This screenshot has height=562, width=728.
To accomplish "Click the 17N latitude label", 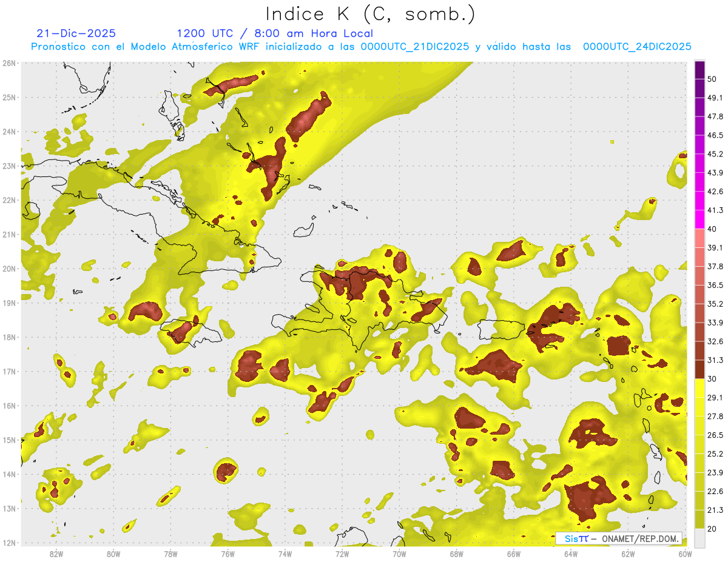I will coord(8,372).
